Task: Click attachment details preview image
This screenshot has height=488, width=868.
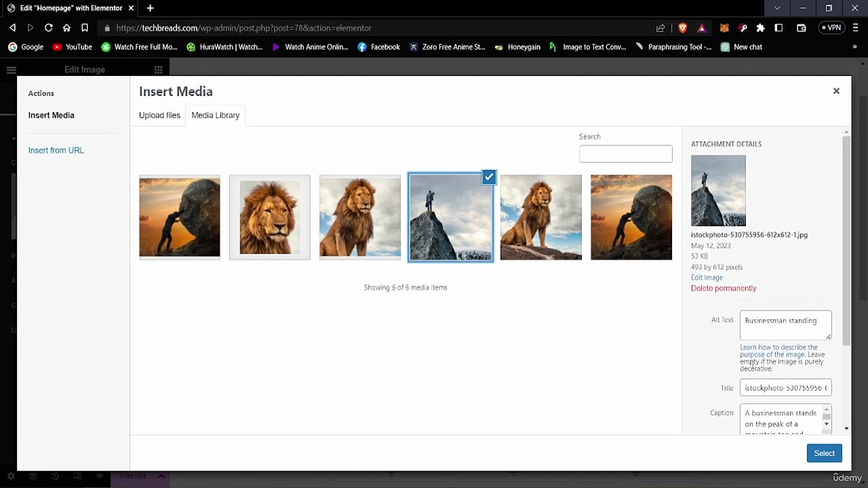Action: pos(718,190)
